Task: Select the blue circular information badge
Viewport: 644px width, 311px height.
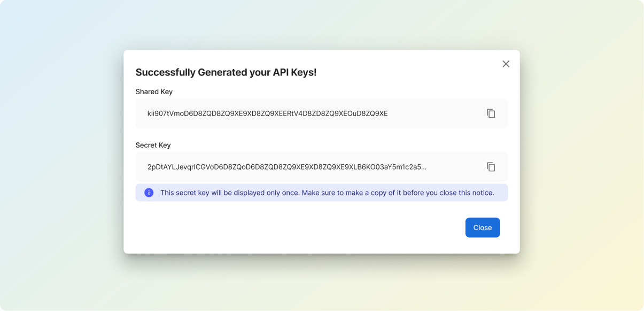Action: pyautogui.click(x=150, y=192)
